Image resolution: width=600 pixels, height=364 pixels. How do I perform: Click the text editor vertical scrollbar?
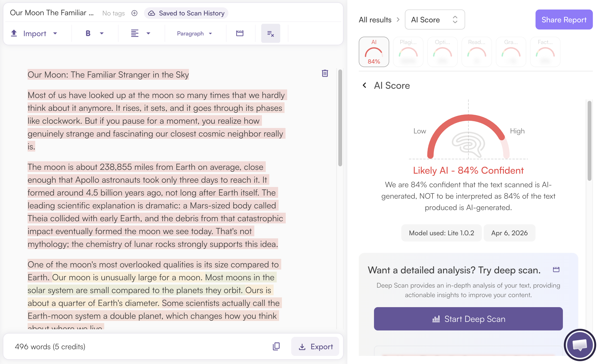[340, 118]
